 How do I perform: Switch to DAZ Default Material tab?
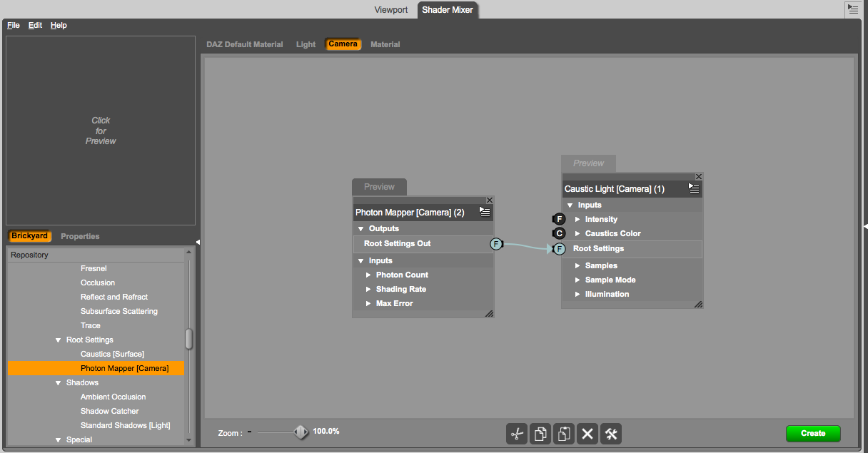(x=245, y=44)
